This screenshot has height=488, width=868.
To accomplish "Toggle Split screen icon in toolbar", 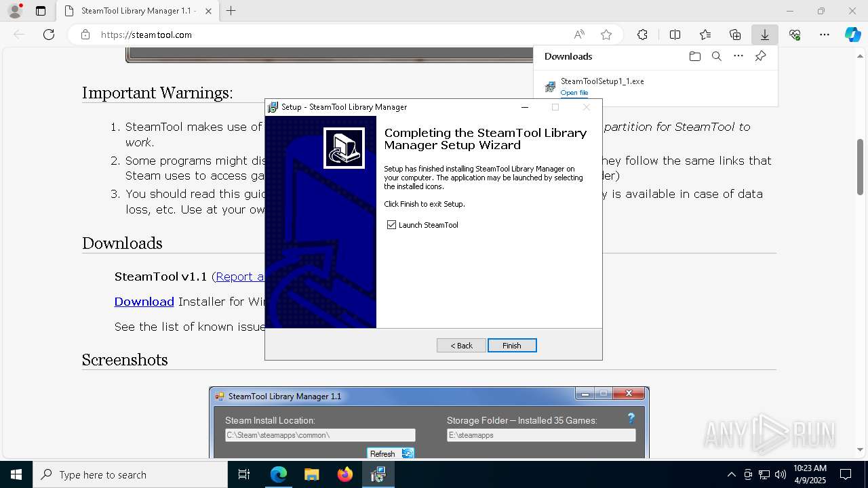I will pyautogui.click(x=675, y=35).
